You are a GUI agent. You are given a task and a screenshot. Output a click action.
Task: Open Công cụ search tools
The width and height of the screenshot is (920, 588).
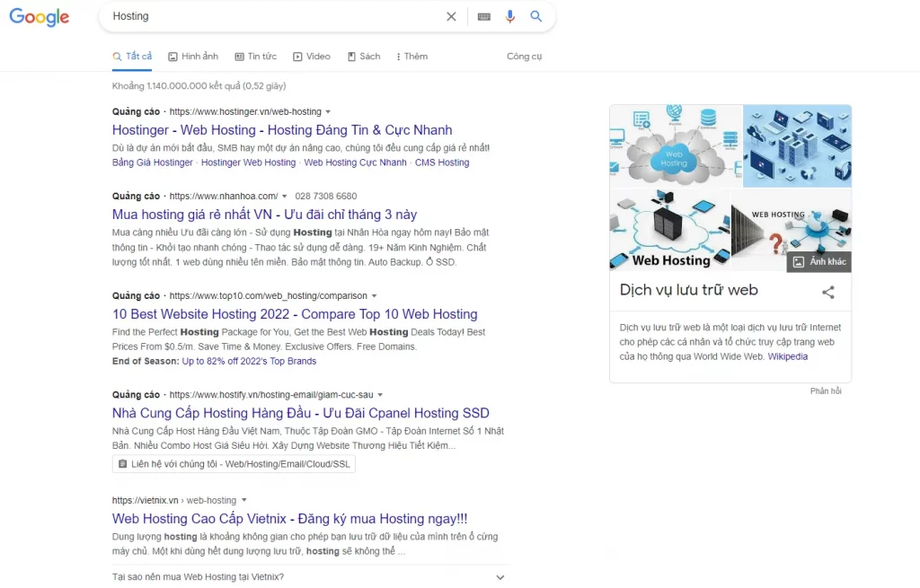[x=524, y=57]
